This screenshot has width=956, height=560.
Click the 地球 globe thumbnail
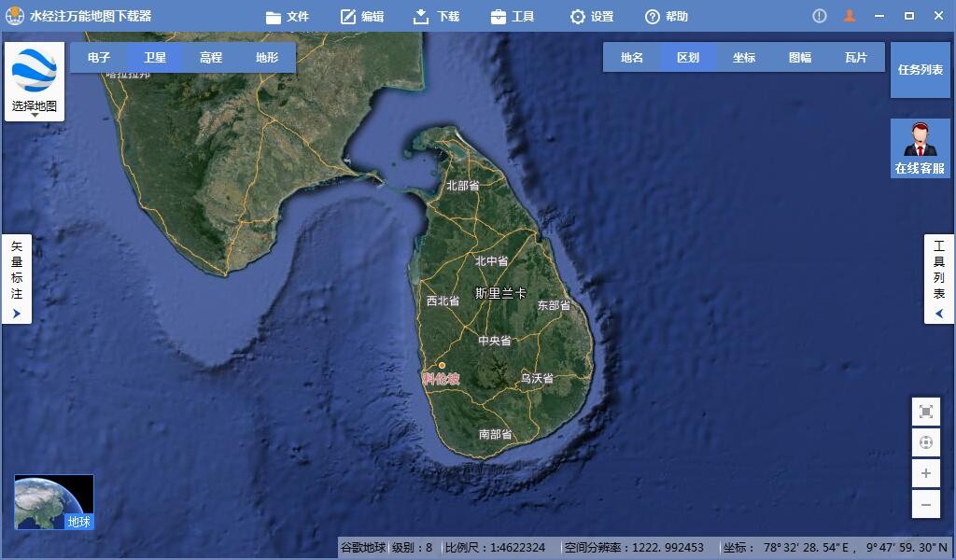[x=54, y=502]
